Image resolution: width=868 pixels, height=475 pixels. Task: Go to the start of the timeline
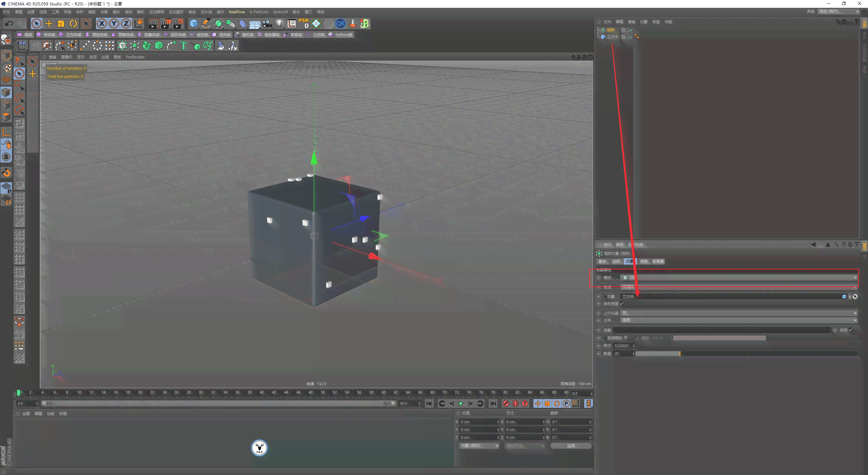[429, 403]
